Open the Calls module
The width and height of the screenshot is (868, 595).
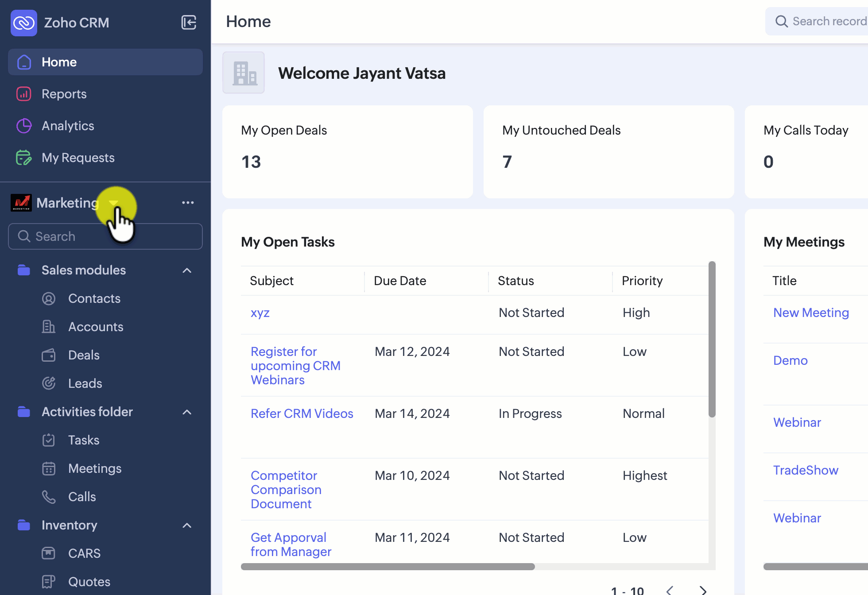(x=82, y=497)
